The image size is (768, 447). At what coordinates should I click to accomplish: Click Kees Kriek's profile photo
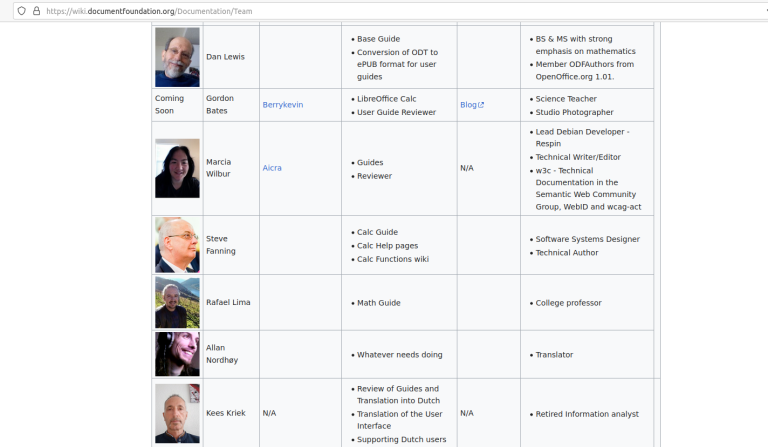coord(177,413)
